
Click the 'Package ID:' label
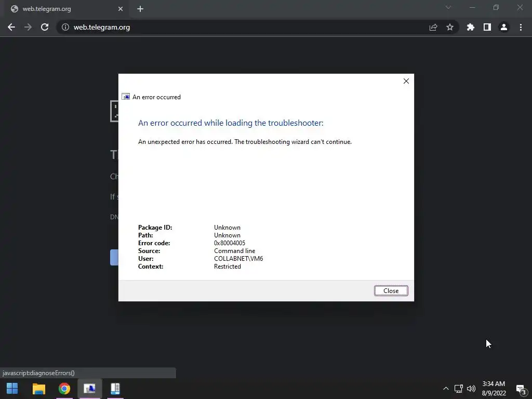click(x=155, y=228)
